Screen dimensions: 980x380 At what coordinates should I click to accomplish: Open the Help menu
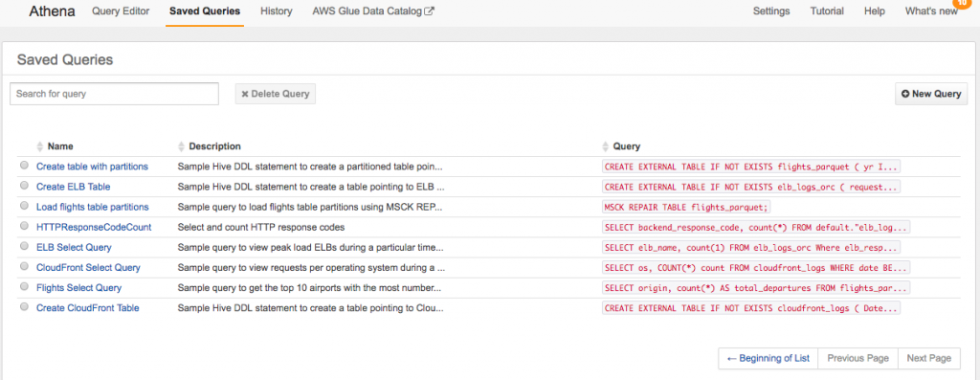(875, 11)
